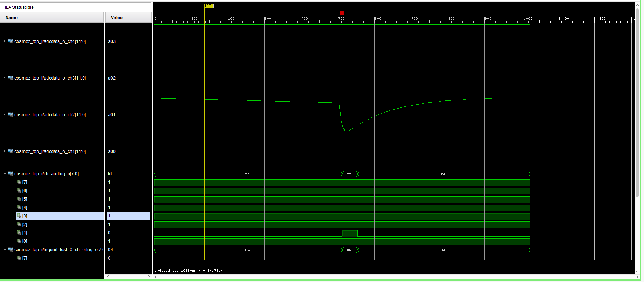The height and width of the screenshot is (282, 644).
Task: Expand the adcdata_o_ch2 bus
Action: coord(4,115)
